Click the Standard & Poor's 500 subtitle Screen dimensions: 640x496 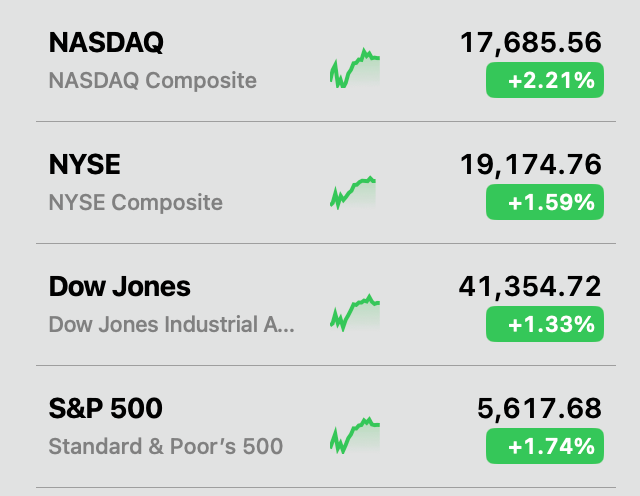click(165, 447)
